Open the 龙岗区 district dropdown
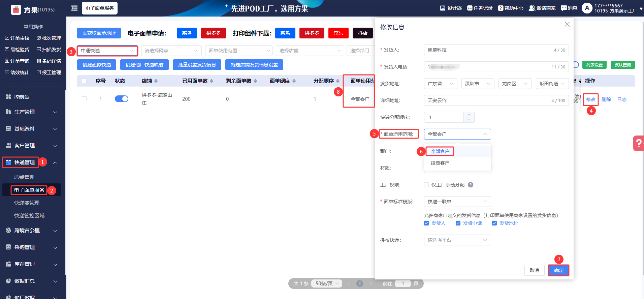The width and height of the screenshot is (644, 299). [515, 84]
